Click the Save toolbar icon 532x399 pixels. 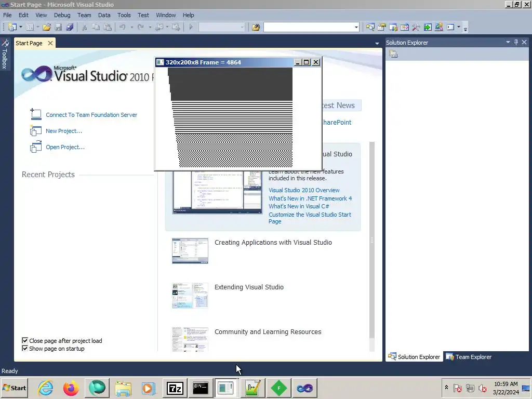tap(58, 27)
